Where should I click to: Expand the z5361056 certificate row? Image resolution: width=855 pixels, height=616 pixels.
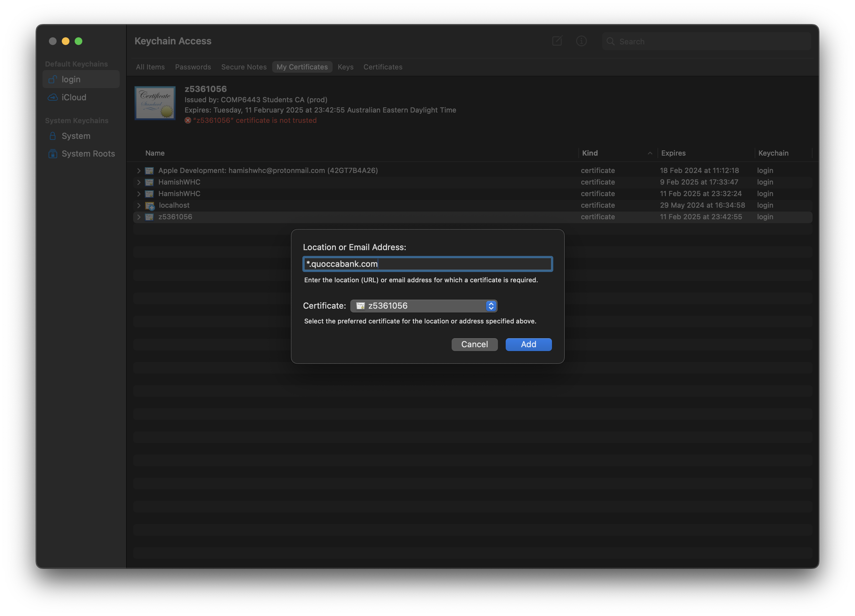pyautogui.click(x=139, y=217)
